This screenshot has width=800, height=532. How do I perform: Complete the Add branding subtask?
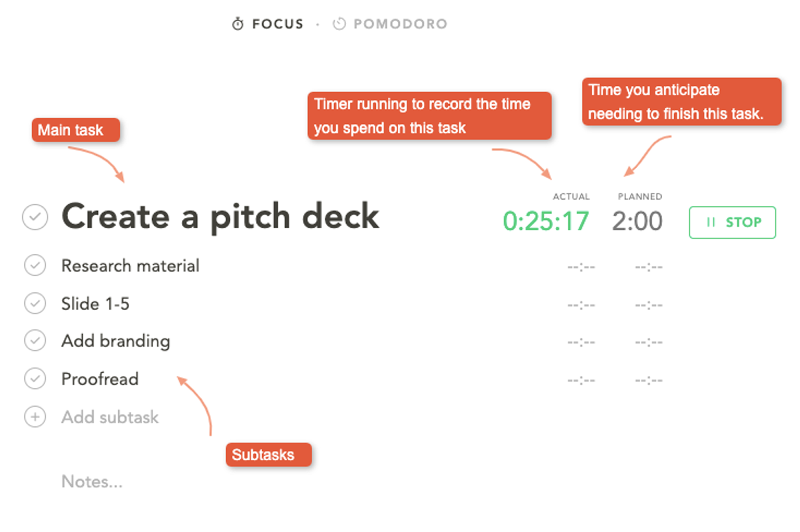click(x=35, y=340)
